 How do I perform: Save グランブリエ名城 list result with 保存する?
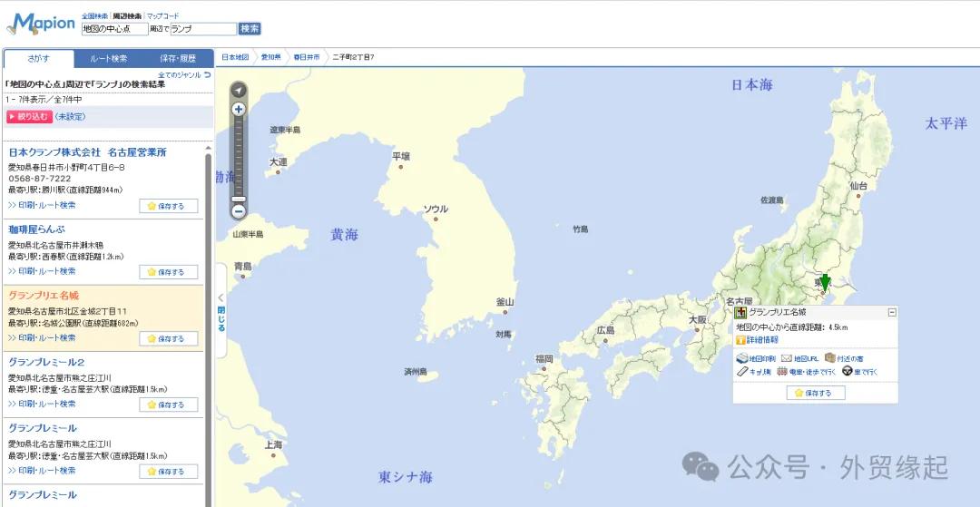pos(169,338)
